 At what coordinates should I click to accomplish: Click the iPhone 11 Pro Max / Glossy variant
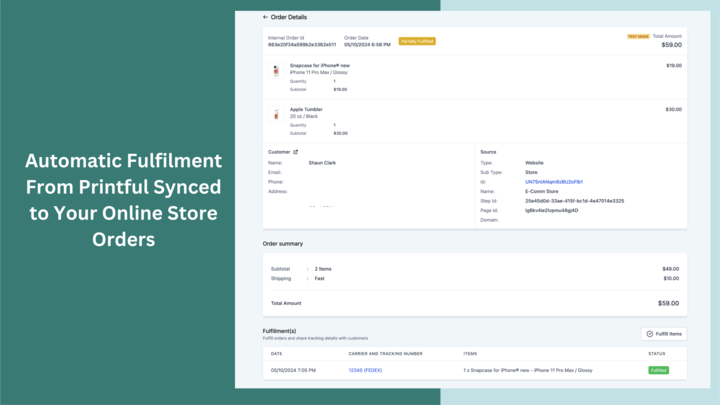click(319, 73)
